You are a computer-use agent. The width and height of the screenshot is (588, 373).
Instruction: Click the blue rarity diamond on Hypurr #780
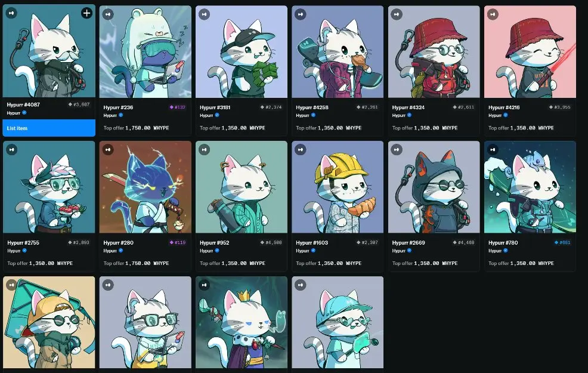point(556,242)
